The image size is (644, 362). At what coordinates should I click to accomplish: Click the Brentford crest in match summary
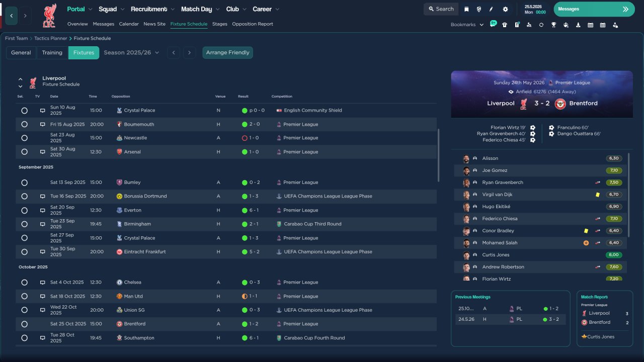coord(560,104)
